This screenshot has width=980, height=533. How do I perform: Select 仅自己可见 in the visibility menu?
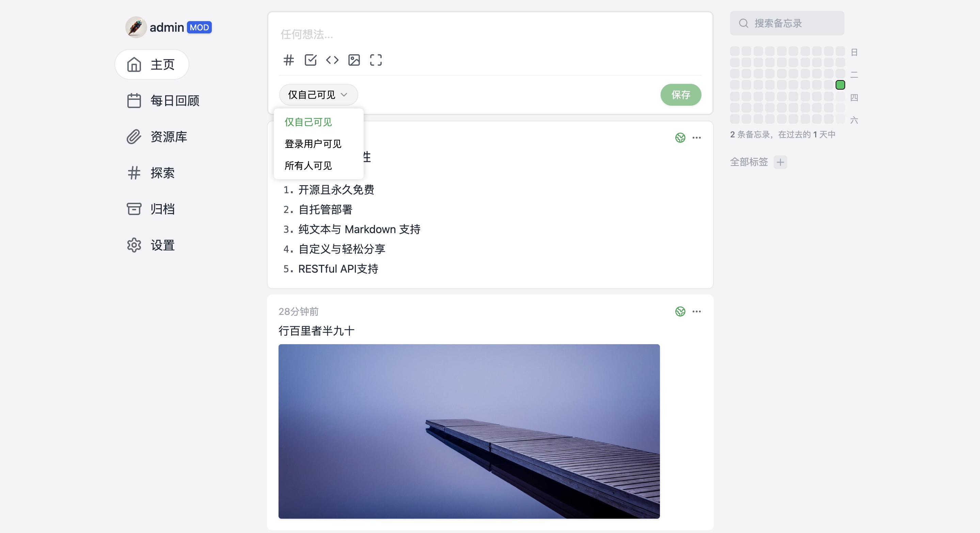pos(307,122)
